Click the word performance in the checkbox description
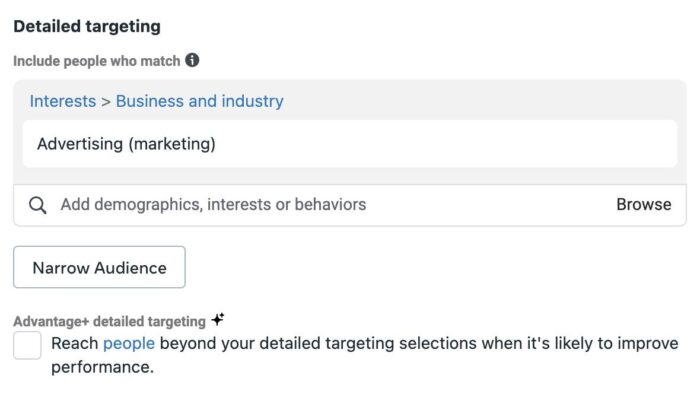This screenshot has height=394, width=700. coord(100,367)
